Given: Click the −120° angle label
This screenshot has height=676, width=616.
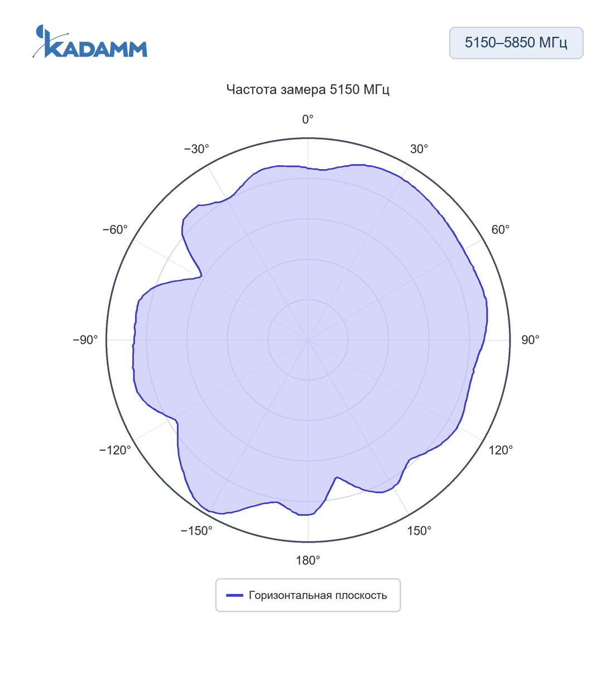Looking at the screenshot, I should (x=115, y=450).
